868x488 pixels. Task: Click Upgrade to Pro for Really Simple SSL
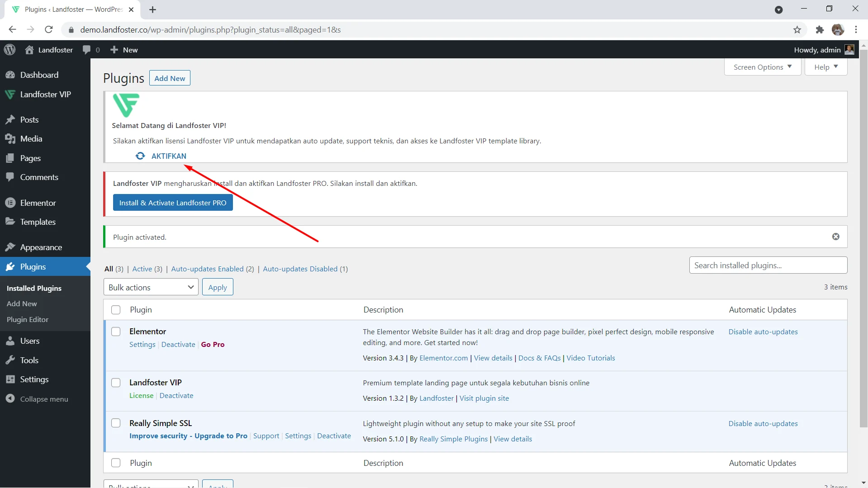[188, 436]
